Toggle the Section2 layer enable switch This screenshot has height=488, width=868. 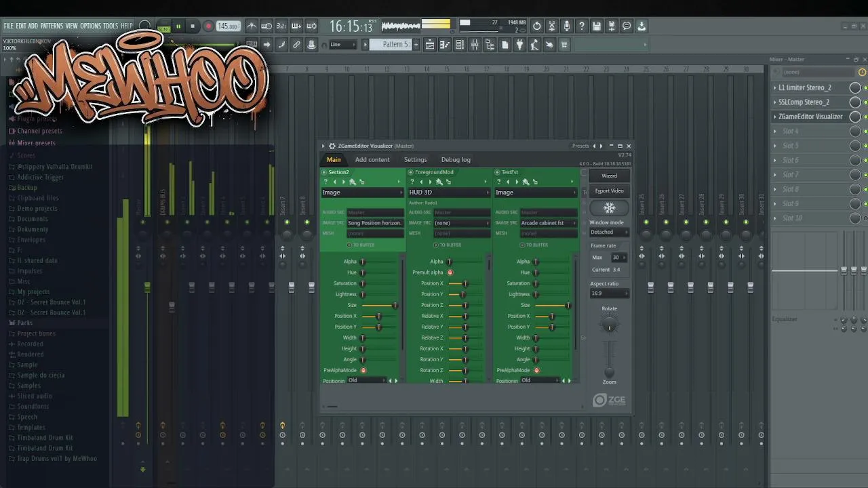pos(324,172)
